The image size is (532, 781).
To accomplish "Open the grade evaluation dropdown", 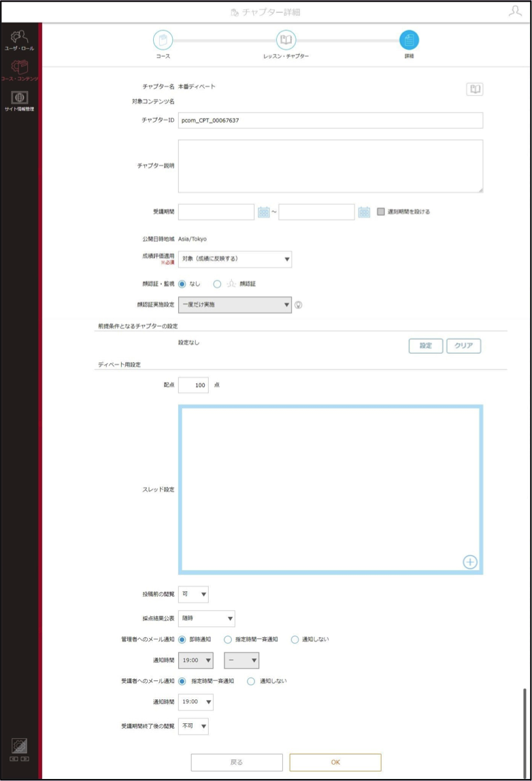I will pos(235,259).
